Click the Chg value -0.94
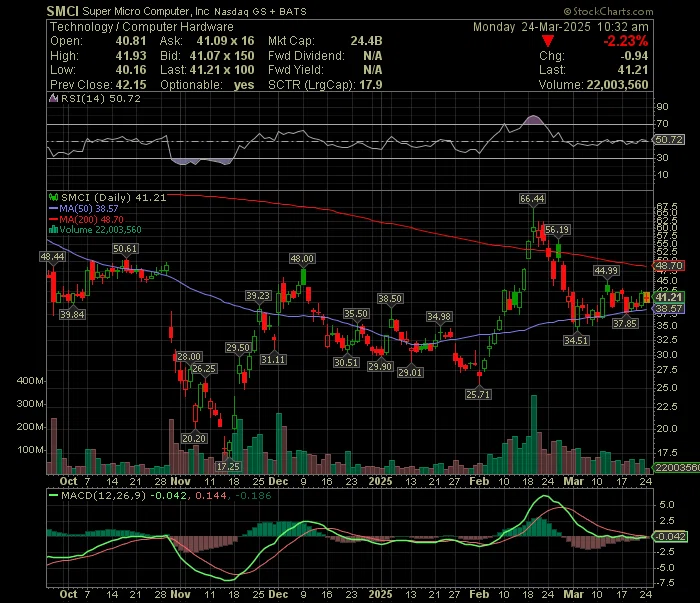 coord(634,56)
